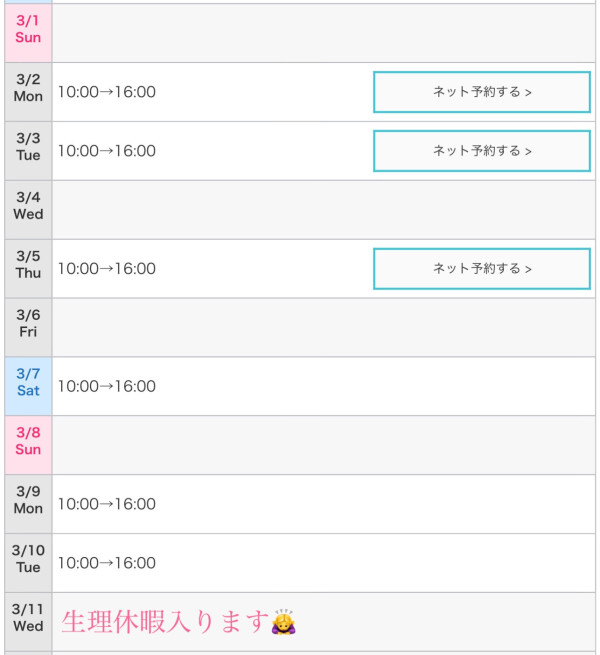Select the 3/11 Wed date cell
This screenshot has height=655, width=600.
tap(28, 619)
